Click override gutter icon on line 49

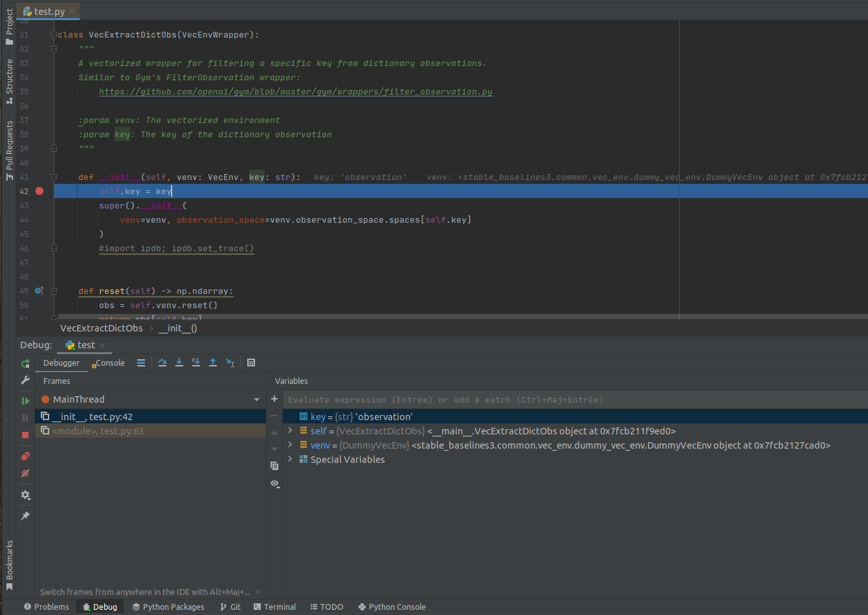[39, 291]
